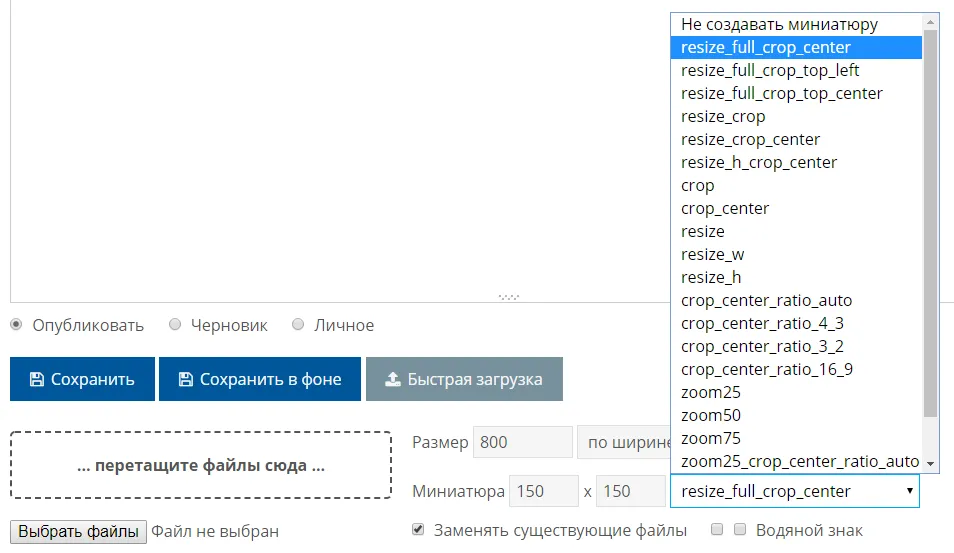954x553 pixels.
Task: Pick zoom75 option
Action: pos(796,439)
